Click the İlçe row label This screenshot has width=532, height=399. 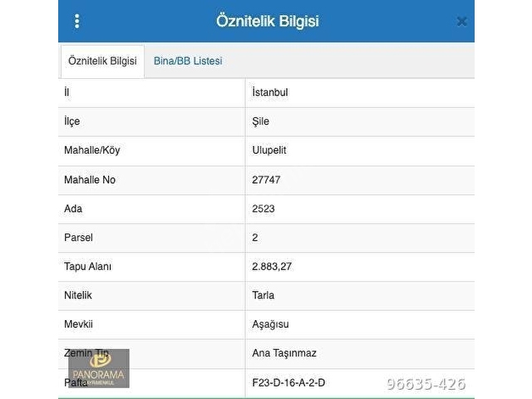tap(72, 121)
